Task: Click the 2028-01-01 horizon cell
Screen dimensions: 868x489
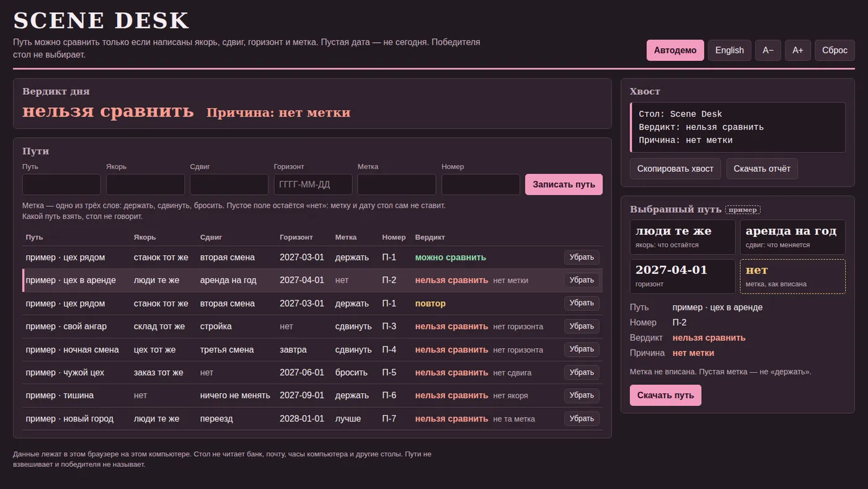Action: coord(302,419)
